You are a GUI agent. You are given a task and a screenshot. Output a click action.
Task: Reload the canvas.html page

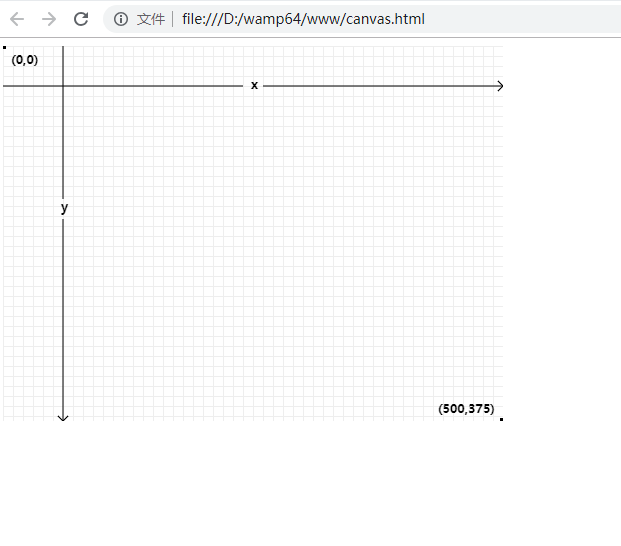(x=81, y=19)
